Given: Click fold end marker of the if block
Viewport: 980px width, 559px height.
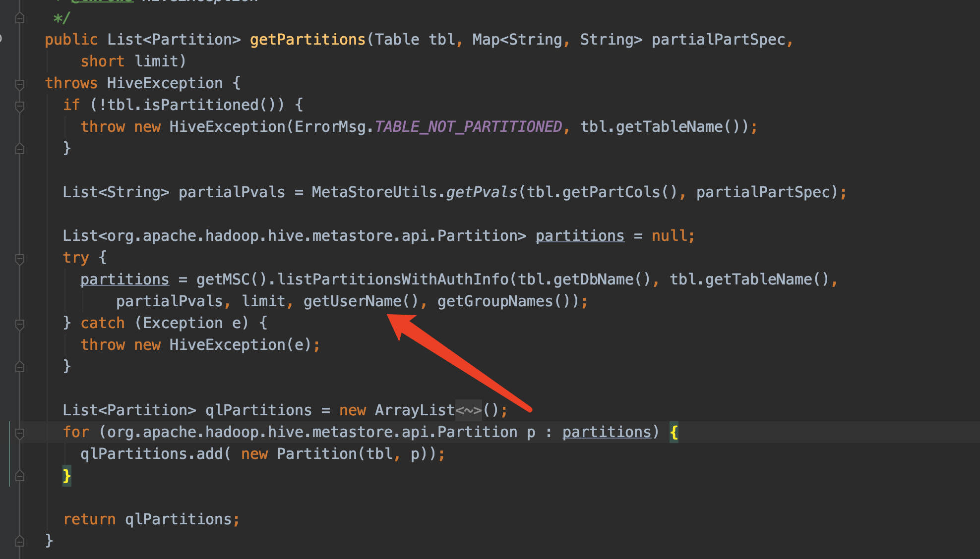Looking at the screenshot, I should coord(20,148).
